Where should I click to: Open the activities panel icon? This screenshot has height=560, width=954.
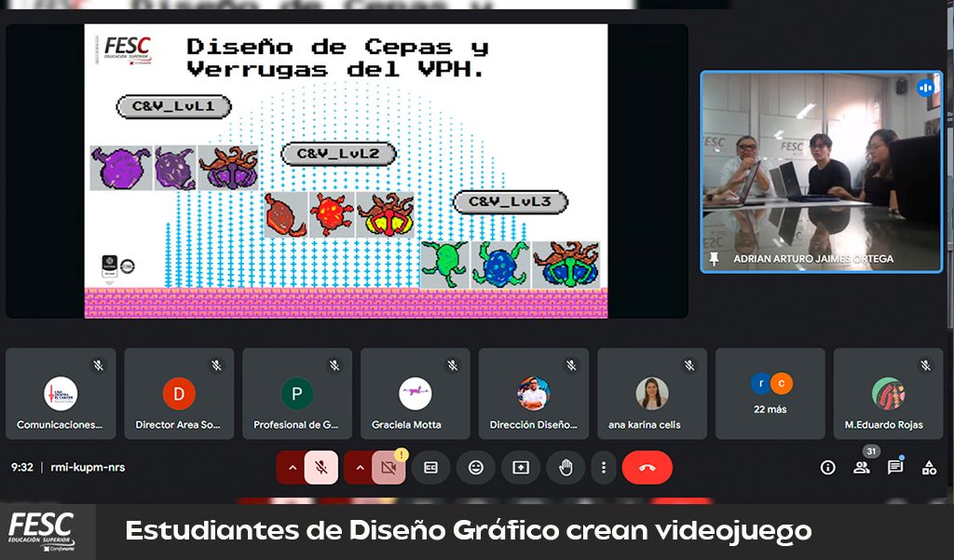[x=929, y=468]
